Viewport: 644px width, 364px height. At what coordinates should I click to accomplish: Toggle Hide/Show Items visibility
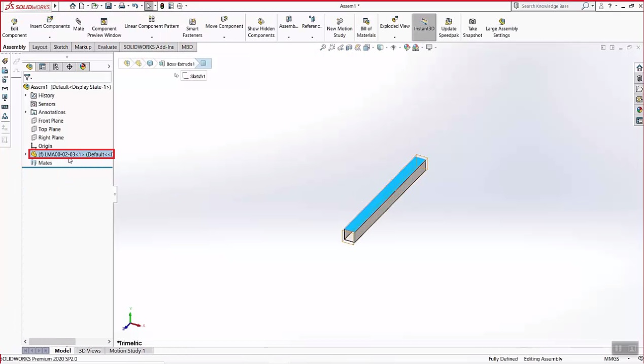click(x=393, y=47)
